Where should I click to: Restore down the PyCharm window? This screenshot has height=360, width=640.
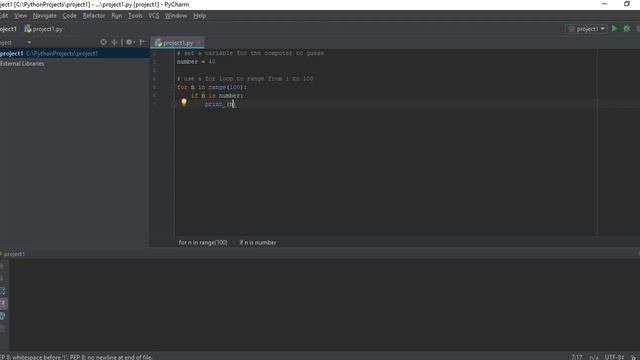[627, 4]
